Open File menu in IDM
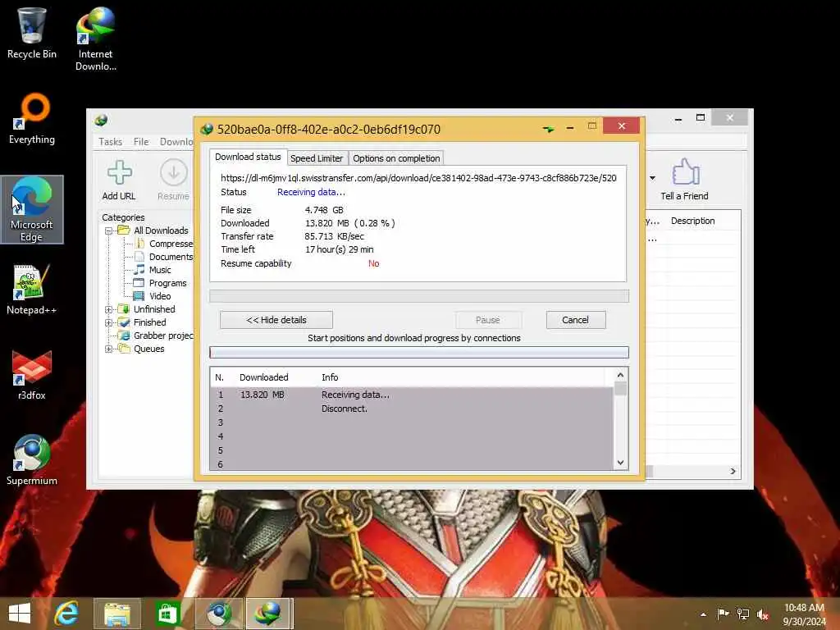The image size is (840, 630). click(x=141, y=142)
